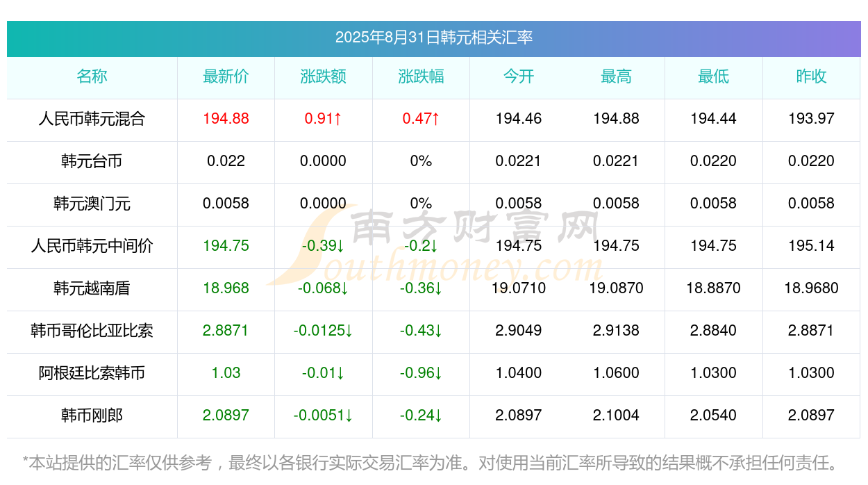Select lowest value 194.44
Viewport: 868px width, 485px height.
[x=713, y=119]
